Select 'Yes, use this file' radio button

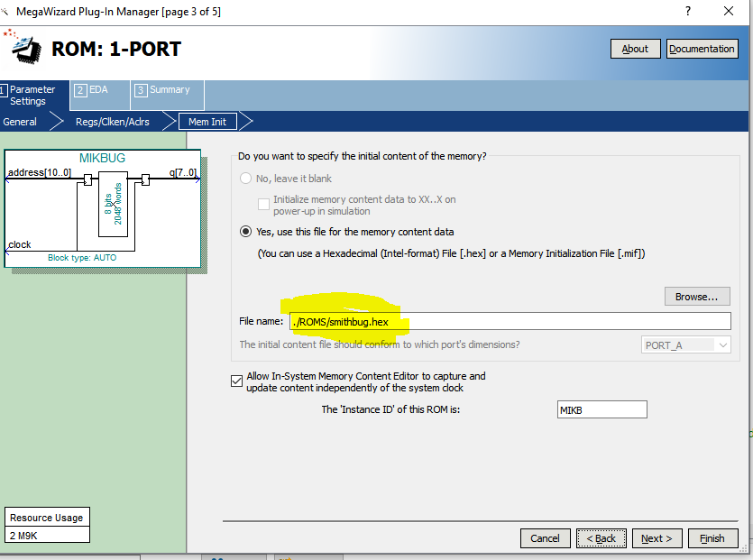[246, 232]
